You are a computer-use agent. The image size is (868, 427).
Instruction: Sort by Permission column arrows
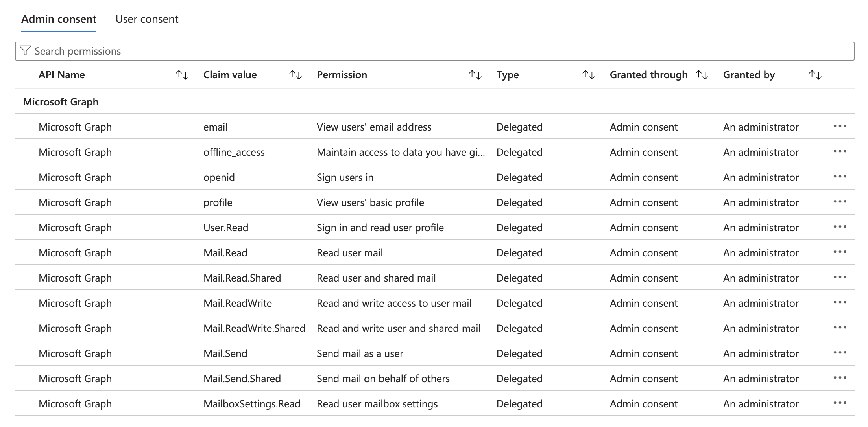(475, 75)
